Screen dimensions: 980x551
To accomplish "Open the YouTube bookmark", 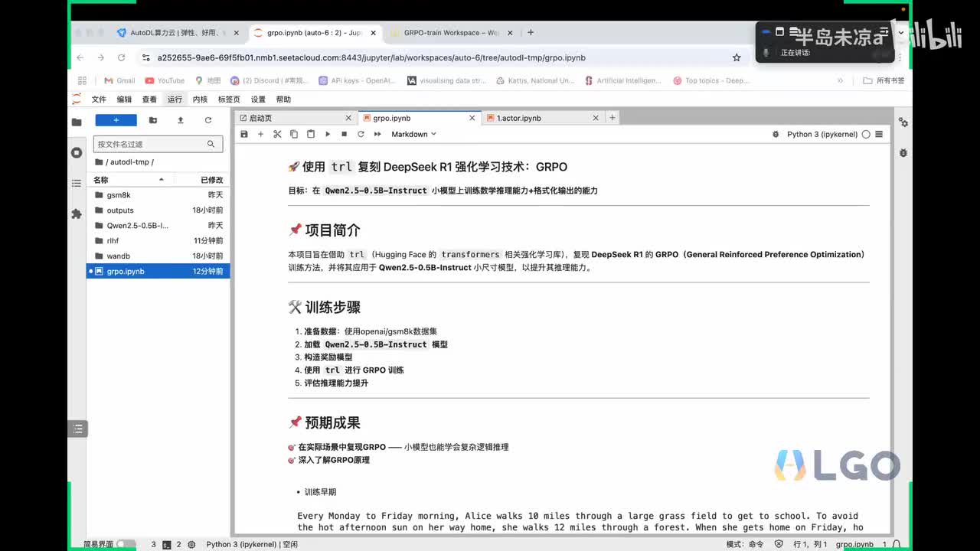I will click(x=165, y=80).
